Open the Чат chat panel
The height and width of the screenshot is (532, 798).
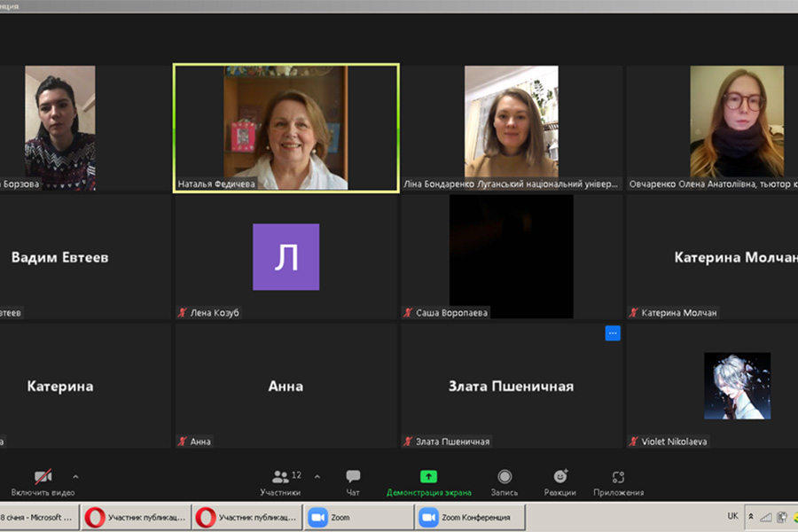pos(353,481)
